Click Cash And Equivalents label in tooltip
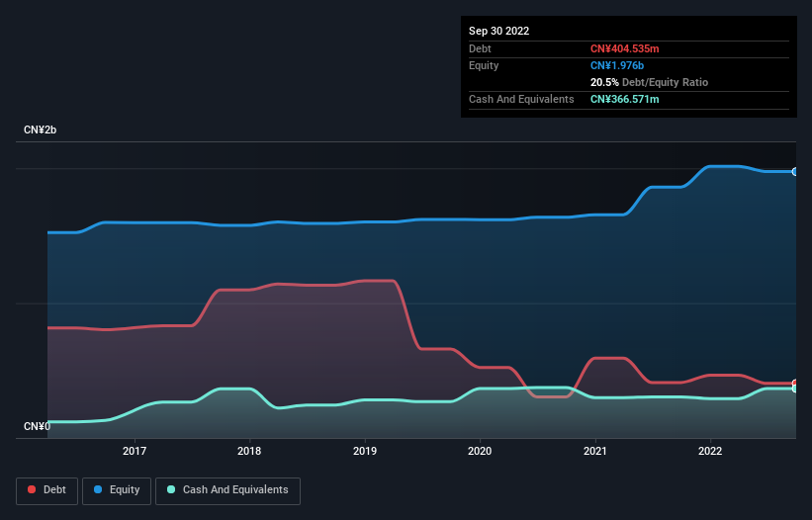The height and width of the screenshot is (520, 812). pos(521,99)
